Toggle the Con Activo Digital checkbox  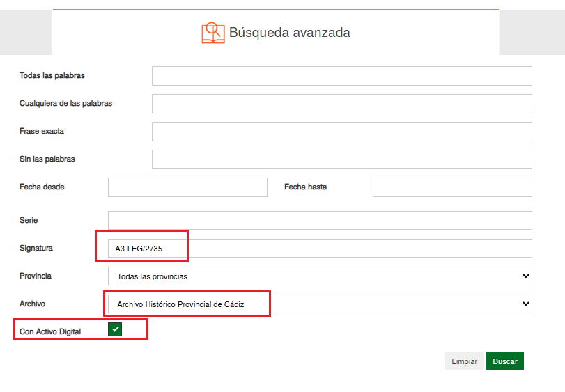coord(115,330)
